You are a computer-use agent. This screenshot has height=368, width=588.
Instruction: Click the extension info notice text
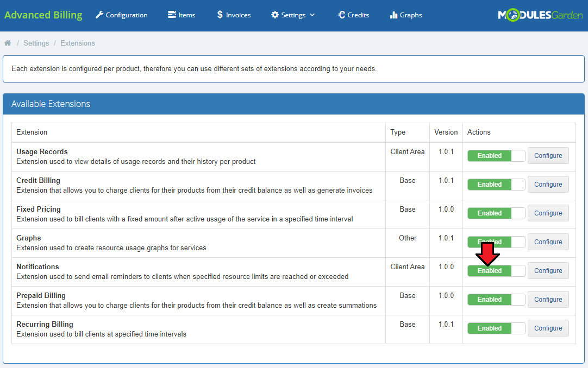click(x=194, y=68)
